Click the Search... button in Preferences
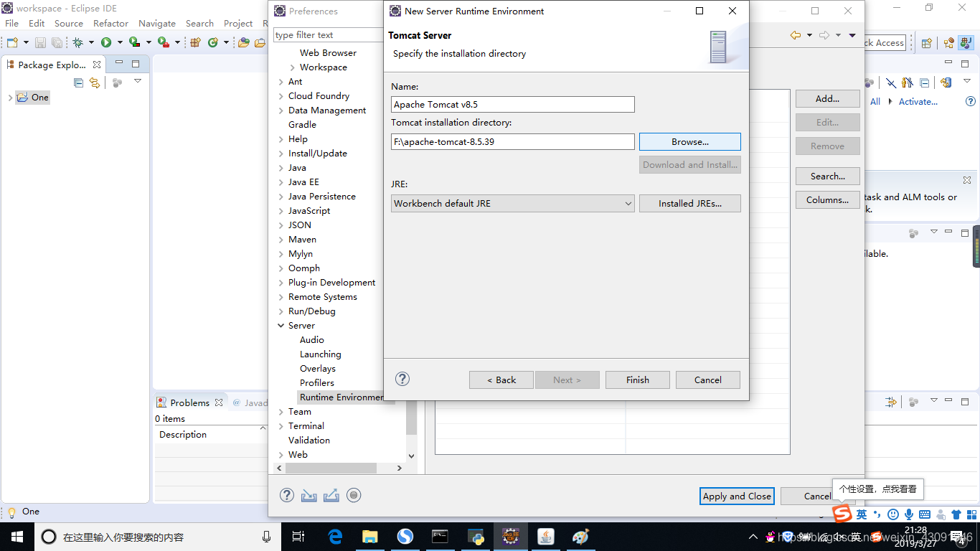This screenshot has height=551, width=980. pyautogui.click(x=827, y=176)
